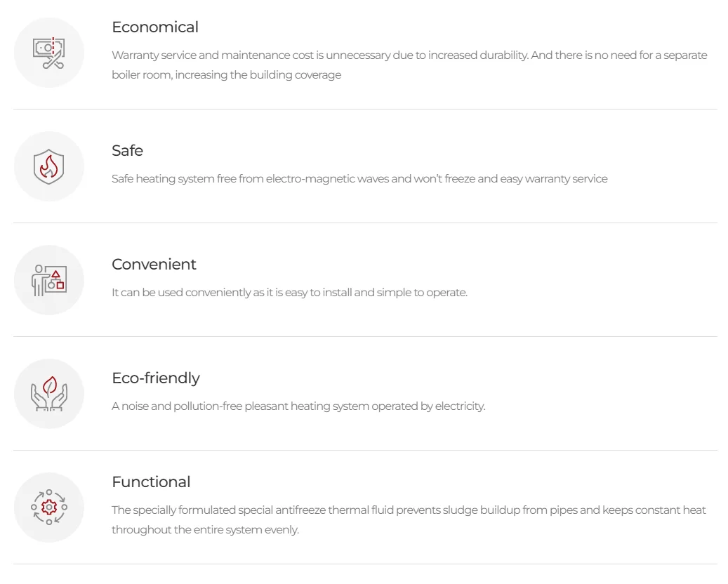This screenshot has width=728, height=584.
Task: Select the Eco-friendly heading
Action: (x=156, y=378)
